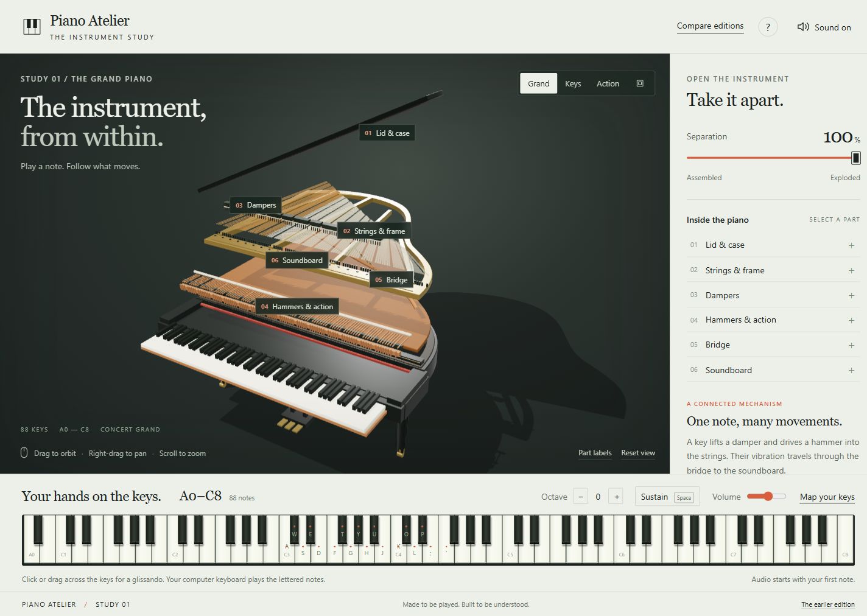Play the A0 key on the keyboard
The width and height of the screenshot is (867, 616).
click(x=30, y=553)
